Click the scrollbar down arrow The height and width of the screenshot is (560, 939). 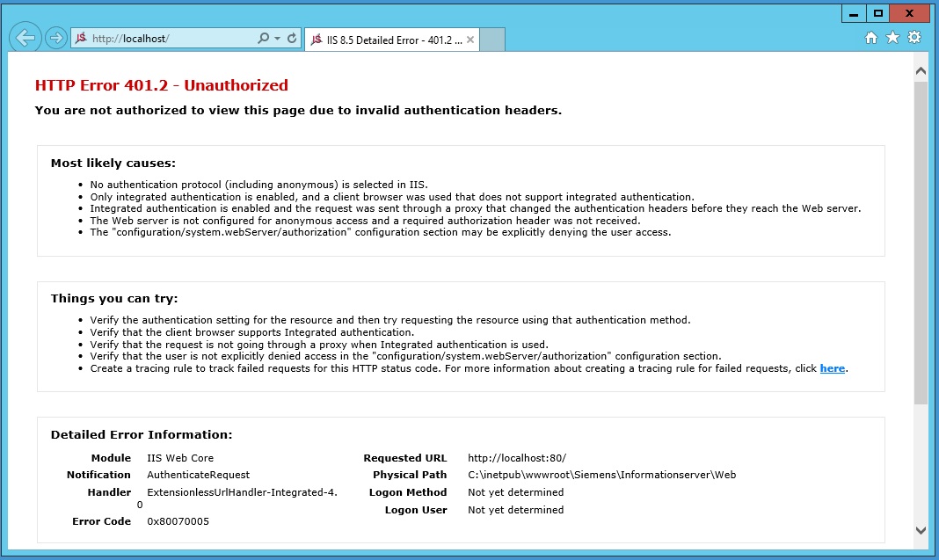921,530
